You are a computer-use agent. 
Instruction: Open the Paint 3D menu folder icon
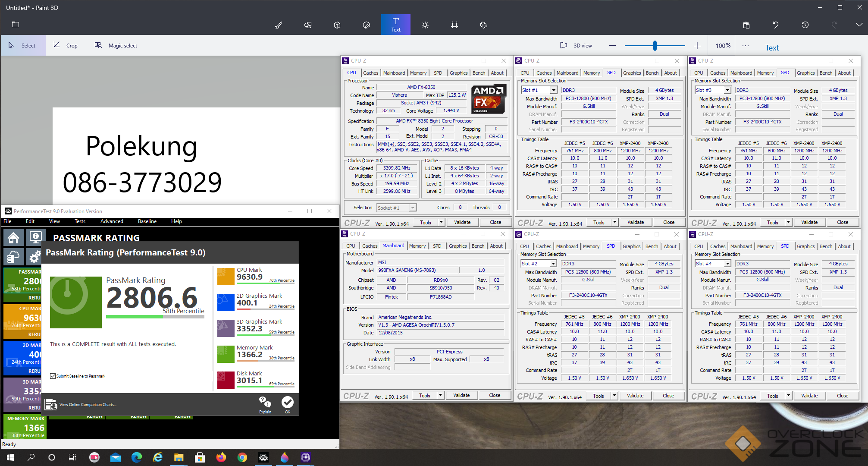16,25
